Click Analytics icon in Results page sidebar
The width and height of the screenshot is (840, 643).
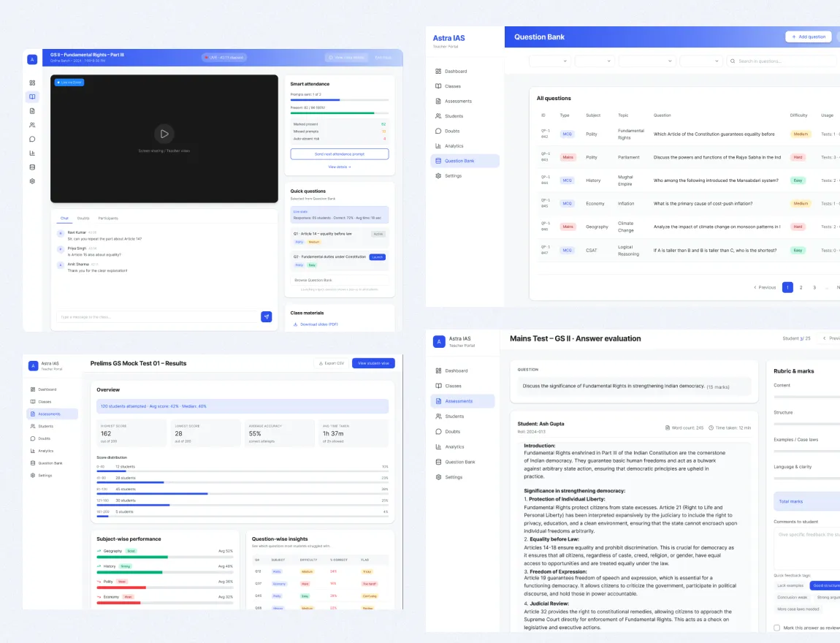point(33,451)
